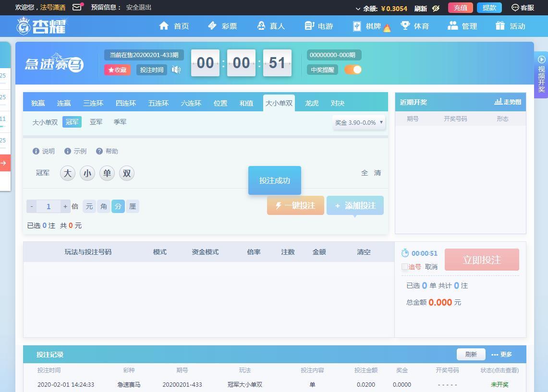Click the 一键投注 quick bet button
548x392 pixels.
(x=296, y=205)
